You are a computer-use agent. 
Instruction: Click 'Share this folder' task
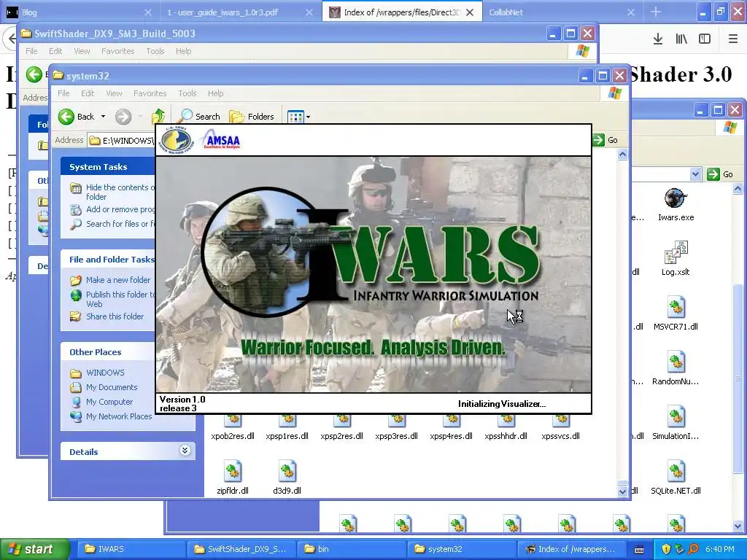point(115,316)
